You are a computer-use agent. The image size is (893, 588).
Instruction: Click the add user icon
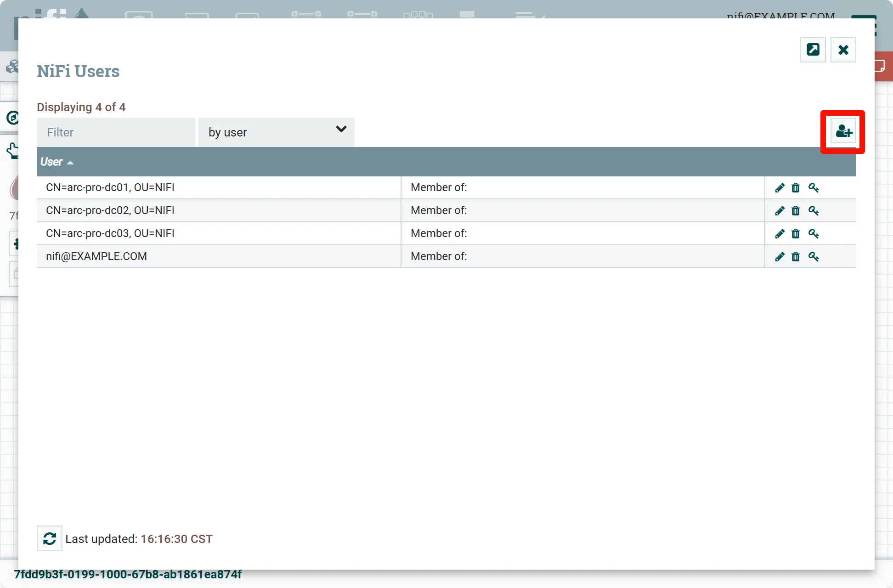tap(843, 132)
